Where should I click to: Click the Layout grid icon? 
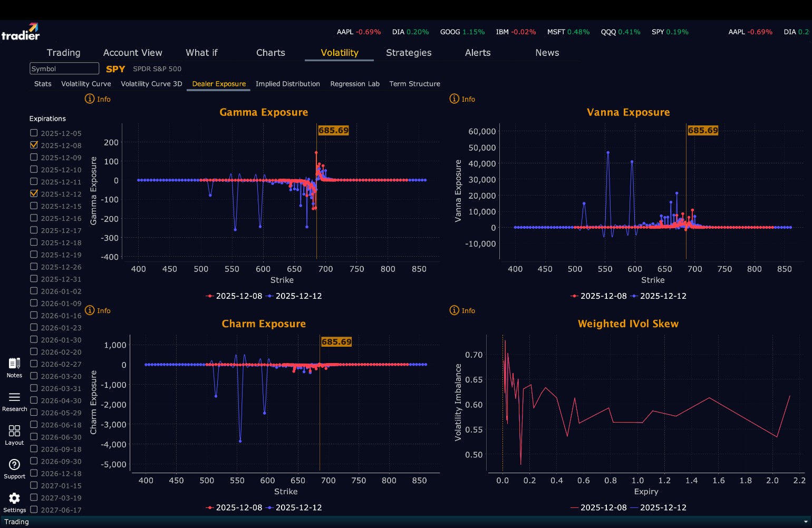[x=14, y=431]
